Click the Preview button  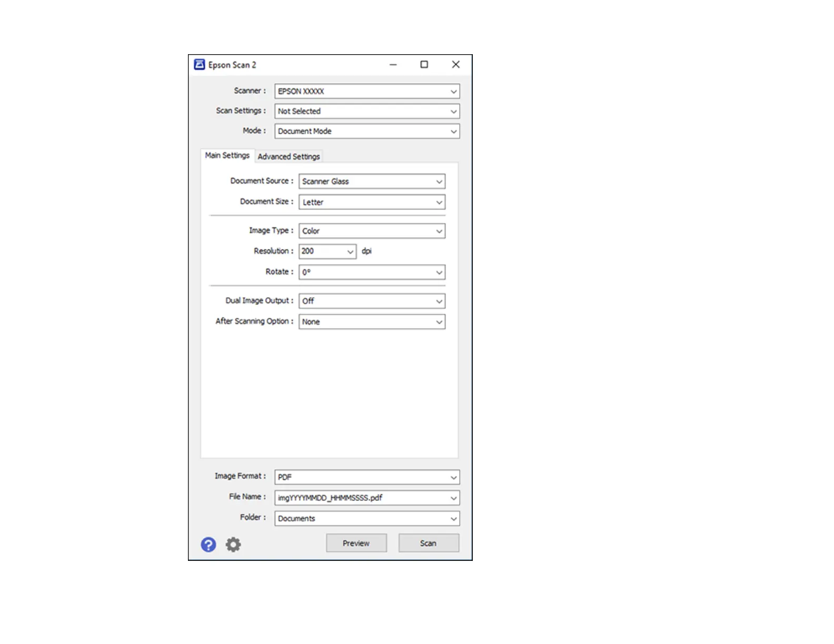point(356,543)
